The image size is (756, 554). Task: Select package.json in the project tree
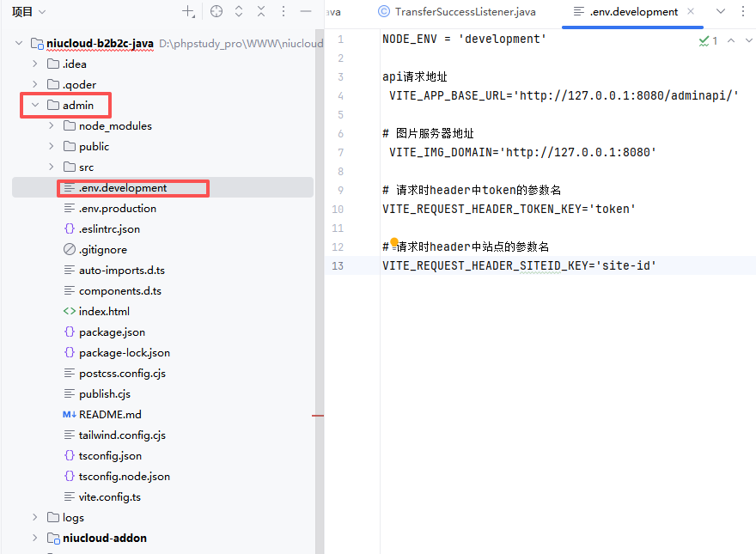pos(112,332)
